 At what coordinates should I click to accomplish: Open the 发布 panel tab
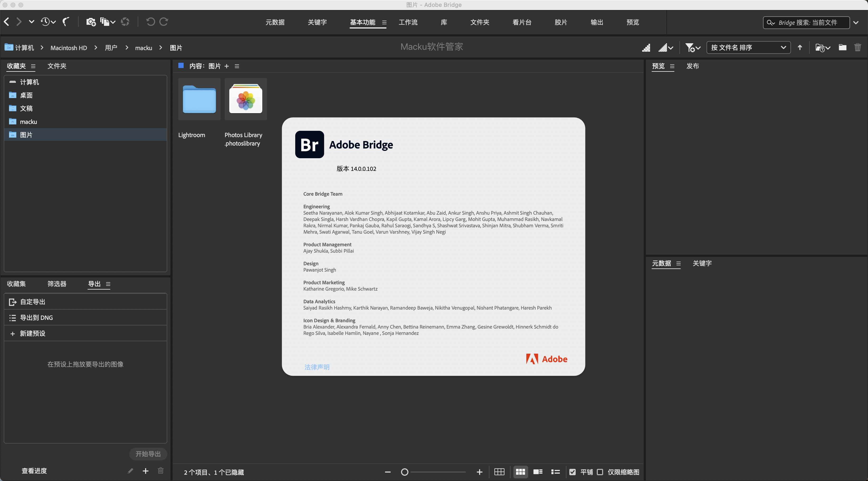tap(693, 66)
